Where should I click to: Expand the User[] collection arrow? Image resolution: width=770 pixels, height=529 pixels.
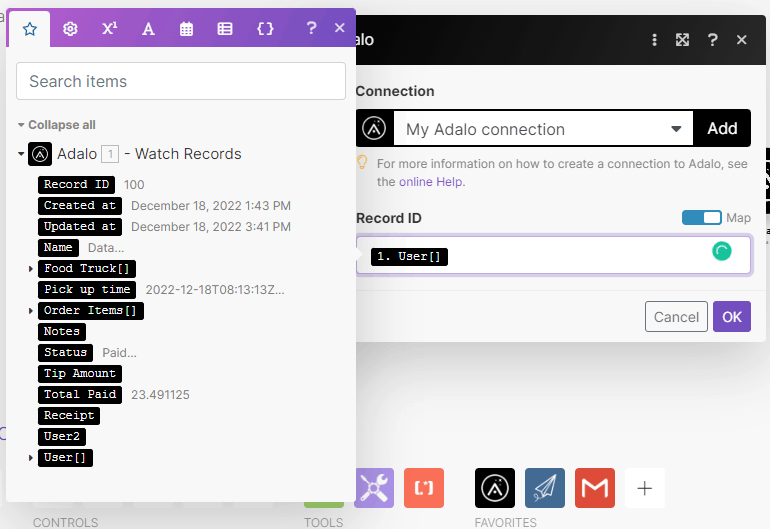[30, 458]
